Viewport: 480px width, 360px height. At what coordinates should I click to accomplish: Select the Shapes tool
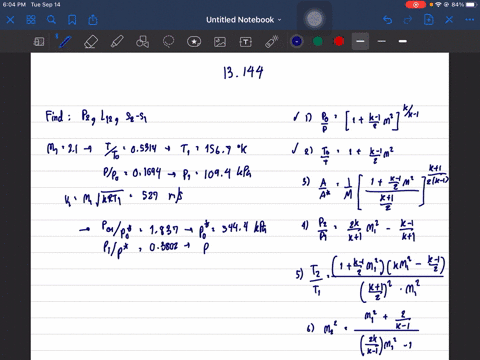(142, 42)
